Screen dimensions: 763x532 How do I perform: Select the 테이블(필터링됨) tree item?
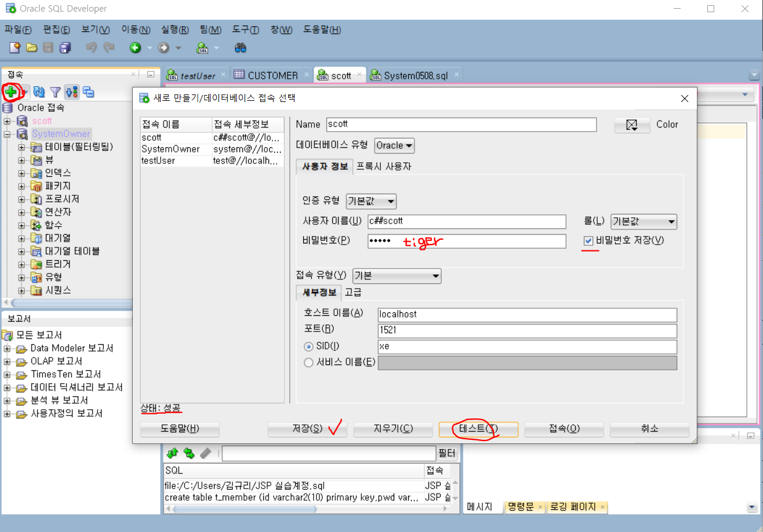click(79, 147)
